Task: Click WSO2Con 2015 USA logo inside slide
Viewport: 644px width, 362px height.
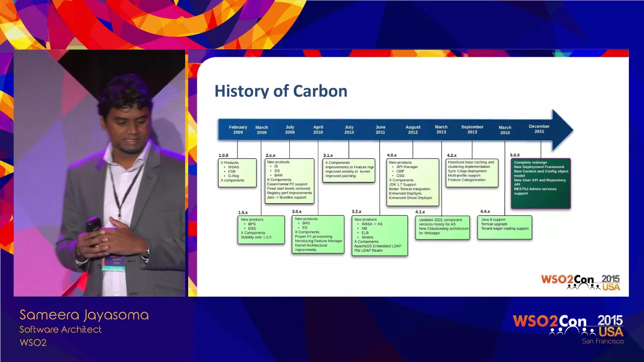Action: pyautogui.click(x=581, y=282)
